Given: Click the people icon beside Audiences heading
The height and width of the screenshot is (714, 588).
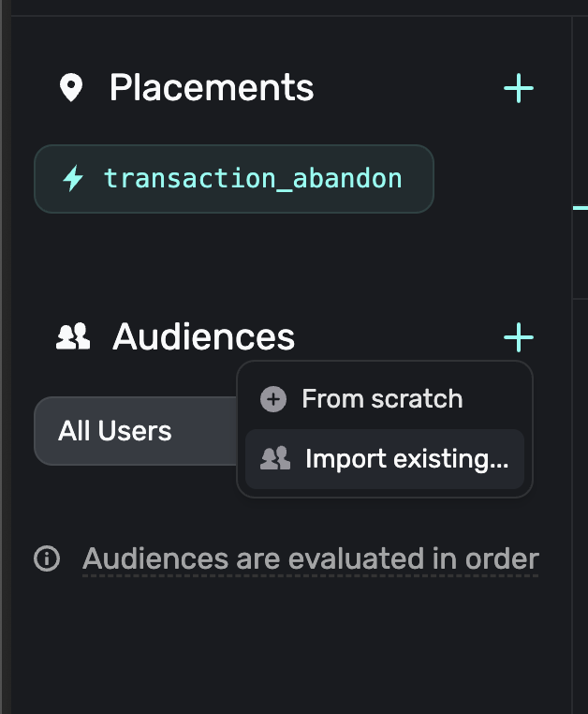Looking at the screenshot, I should (72, 336).
